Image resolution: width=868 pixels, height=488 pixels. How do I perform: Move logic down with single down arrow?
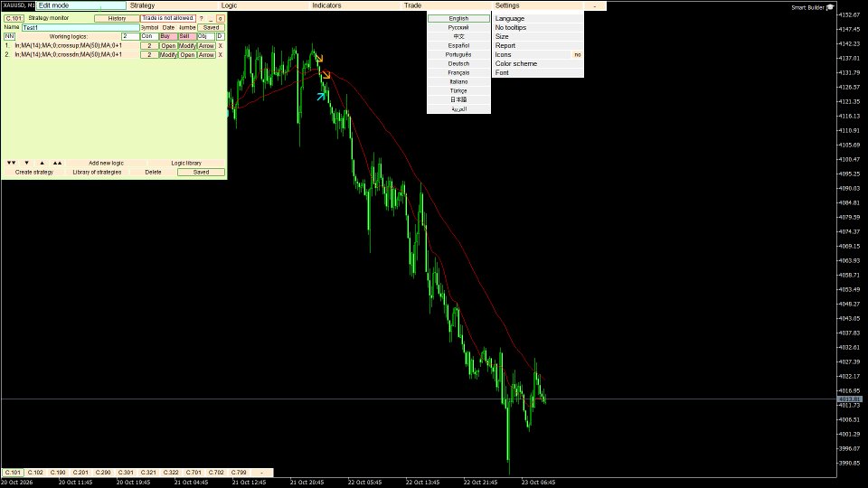coord(26,164)
